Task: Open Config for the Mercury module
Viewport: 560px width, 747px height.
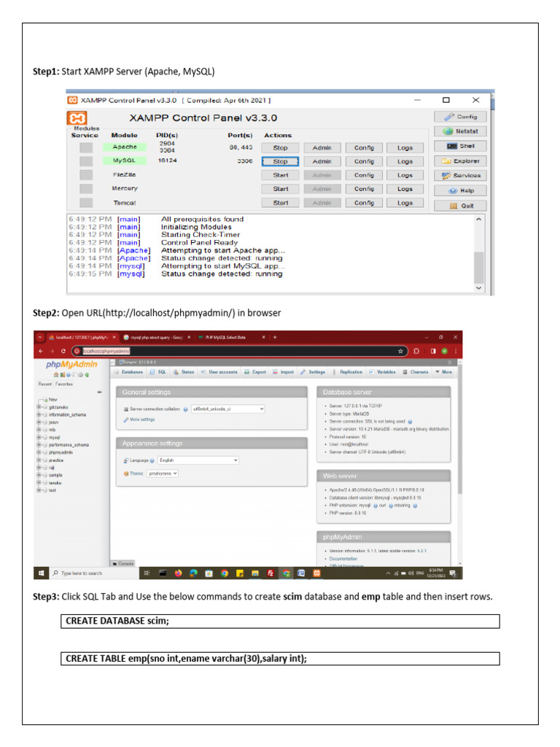Action: point(364,189)
